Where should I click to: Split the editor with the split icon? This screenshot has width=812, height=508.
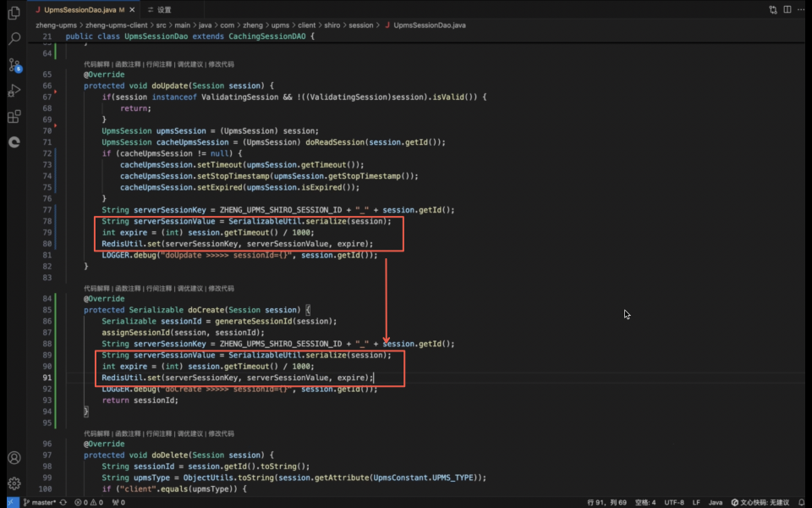tap(787, 10)
